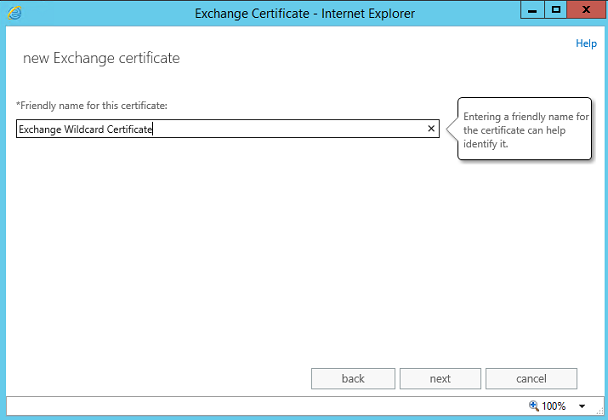Viewport: 608px width, 420px height.
Task: Maximize the Exchange Certificate window
Action: [556, 10]
